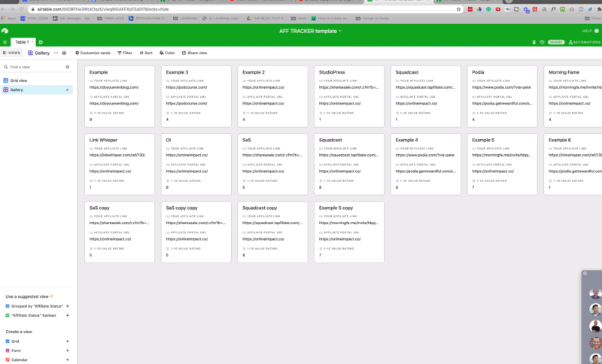Open the AUTOMATIONS panel

[x=585, y=42]
